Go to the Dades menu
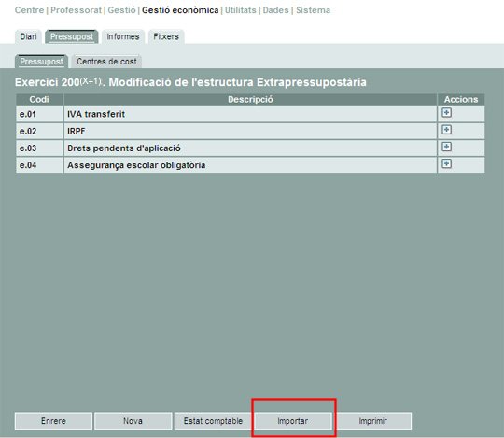The image size is (504, 438). [x=275, y=10]
